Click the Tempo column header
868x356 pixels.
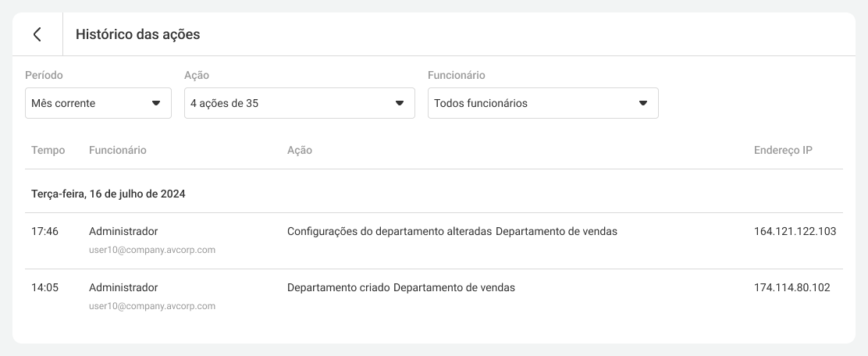coord(48,150)
